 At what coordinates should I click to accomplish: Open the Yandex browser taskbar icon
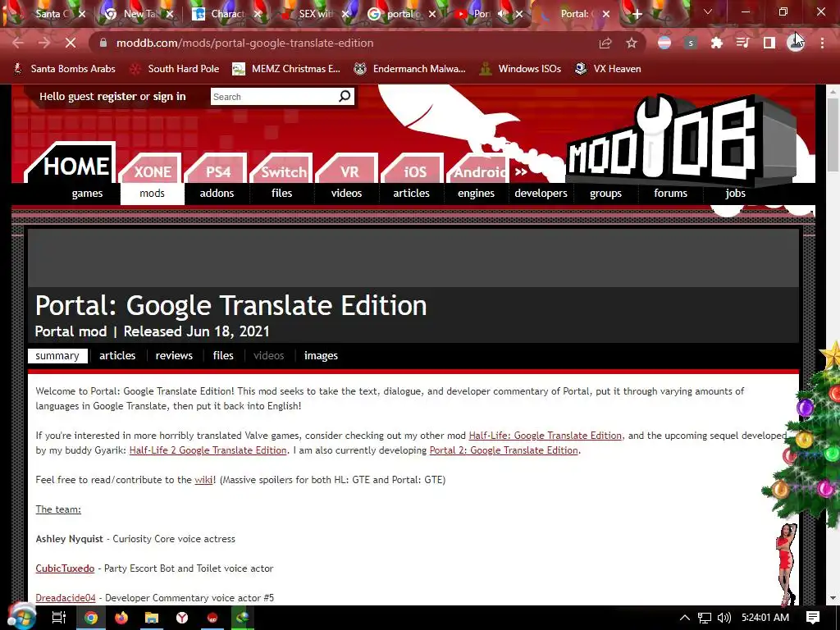(182, 618)
